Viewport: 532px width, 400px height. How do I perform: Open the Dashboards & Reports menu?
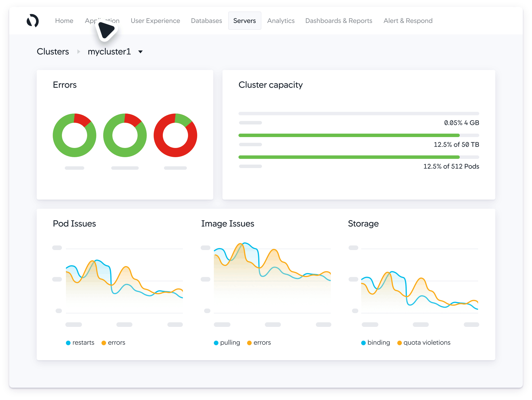[339, 21]
